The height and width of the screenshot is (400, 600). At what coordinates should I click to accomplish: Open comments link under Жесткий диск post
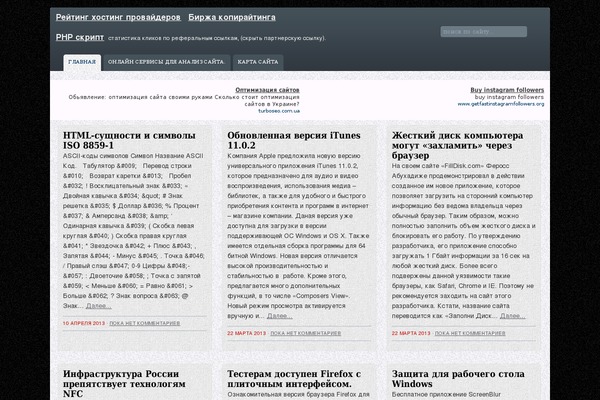pyautogui.click(x=470, y=333)
